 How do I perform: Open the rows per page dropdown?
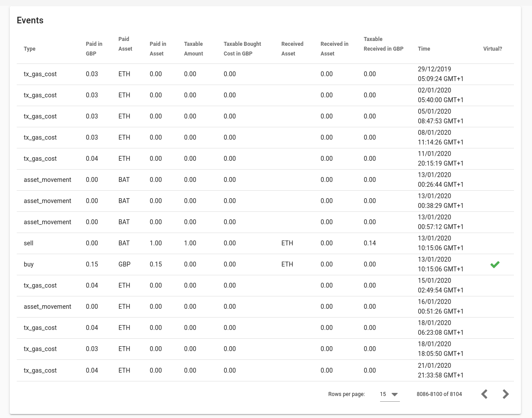[x=389, y=394]
